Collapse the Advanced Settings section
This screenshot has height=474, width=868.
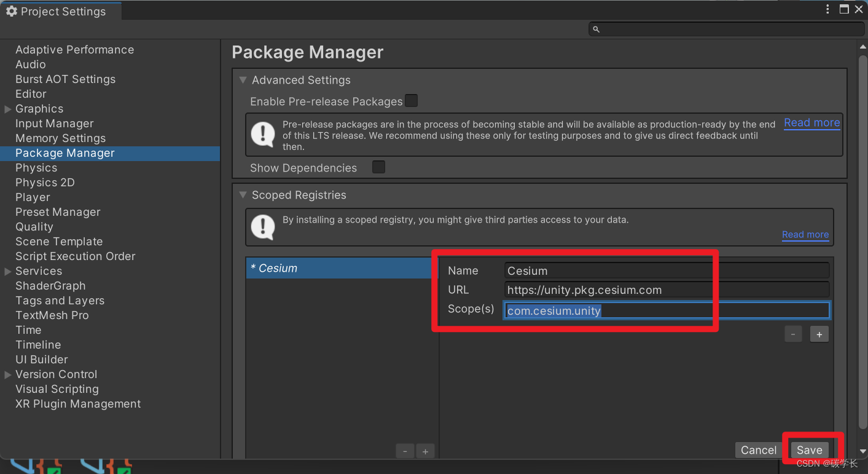coord(243,80)
